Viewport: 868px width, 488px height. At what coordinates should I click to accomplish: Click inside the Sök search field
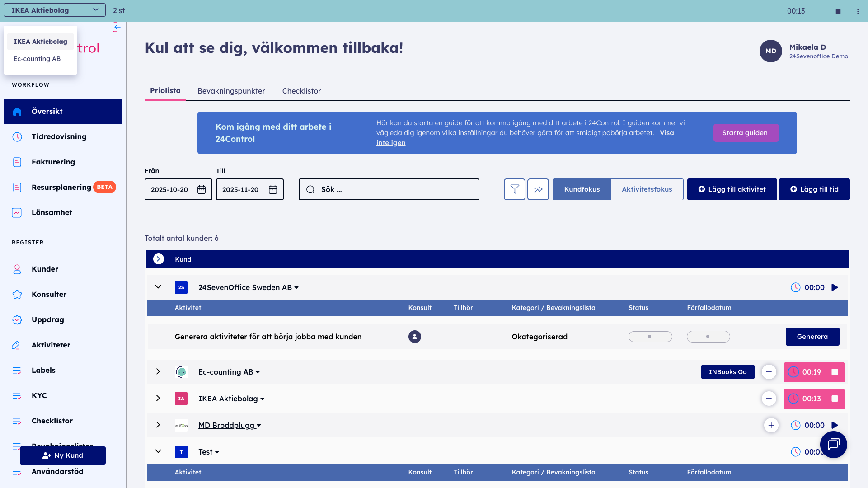389,189
